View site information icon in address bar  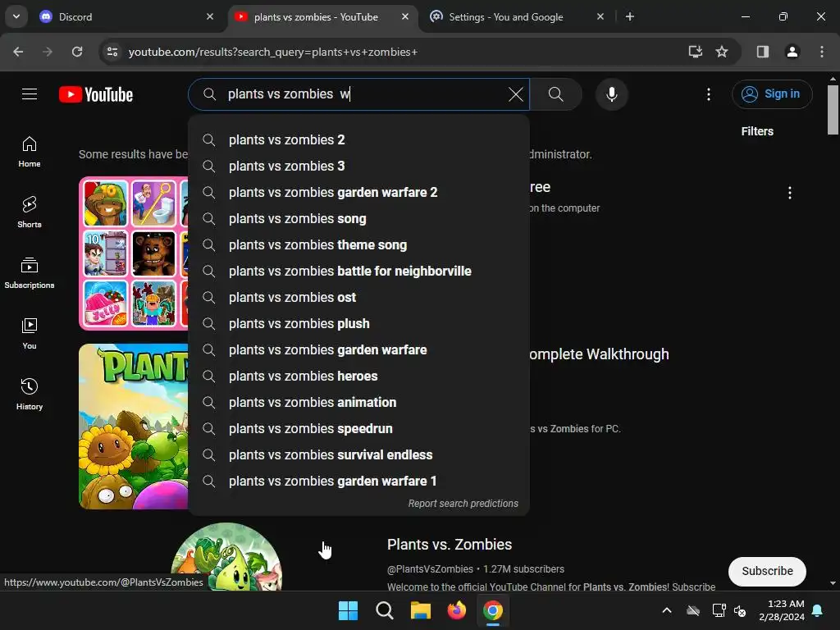point(112,52)
